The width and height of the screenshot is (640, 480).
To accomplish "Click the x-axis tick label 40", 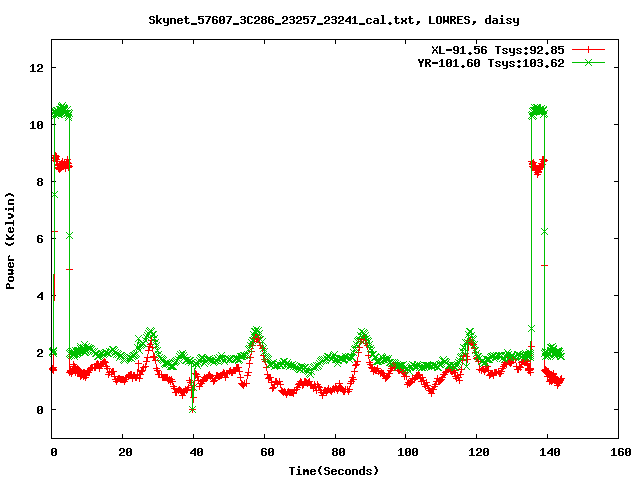I will [196, 452].
